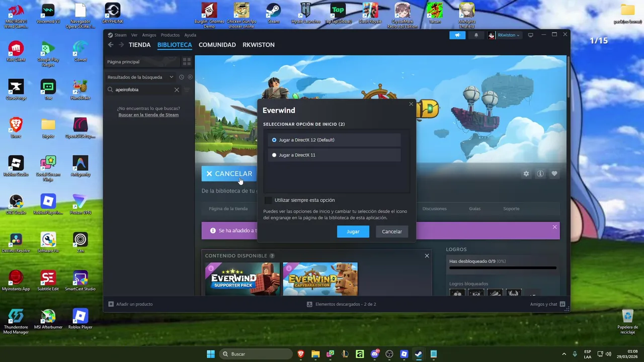Open Everwind Supporter Pack thumbnail

point(243,279)
